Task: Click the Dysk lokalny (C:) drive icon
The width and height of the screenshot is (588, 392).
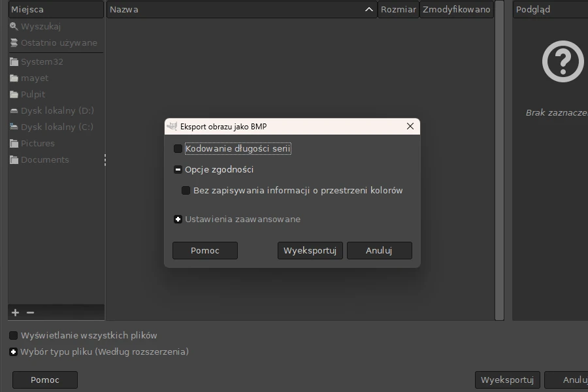Action: [x=14, y=127]
